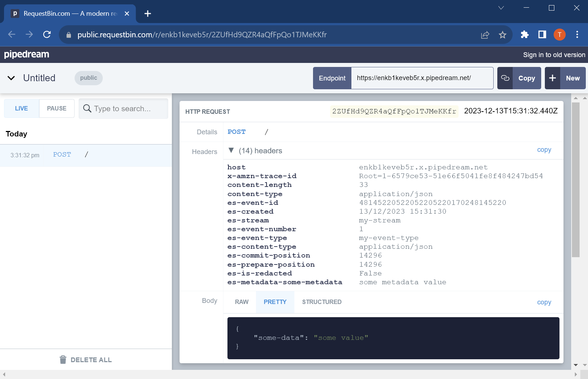Viewport: 588px width, 379px height.
Task: Click the magnifier search icon
Action: point(87,108)
